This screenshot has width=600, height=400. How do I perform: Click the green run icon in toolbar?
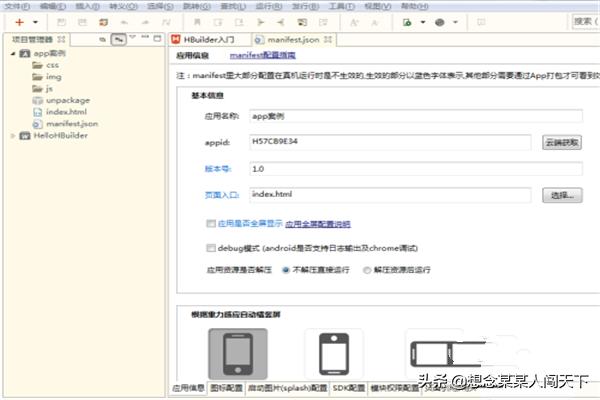[x=407, y=21]
